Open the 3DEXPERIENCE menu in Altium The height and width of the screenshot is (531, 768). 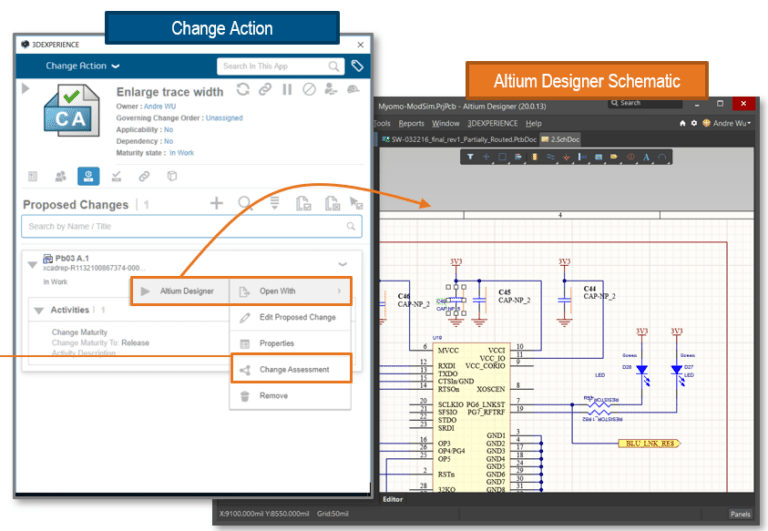pyautogui.click(x=493, y=123)
